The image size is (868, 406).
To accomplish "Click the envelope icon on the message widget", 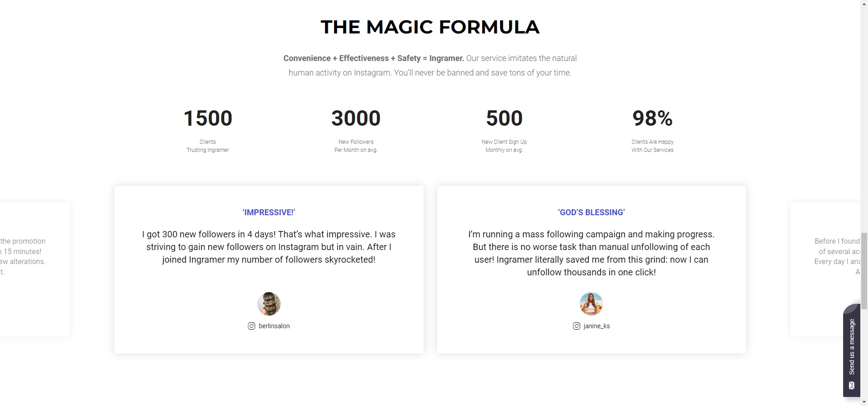I will point(852,386).
